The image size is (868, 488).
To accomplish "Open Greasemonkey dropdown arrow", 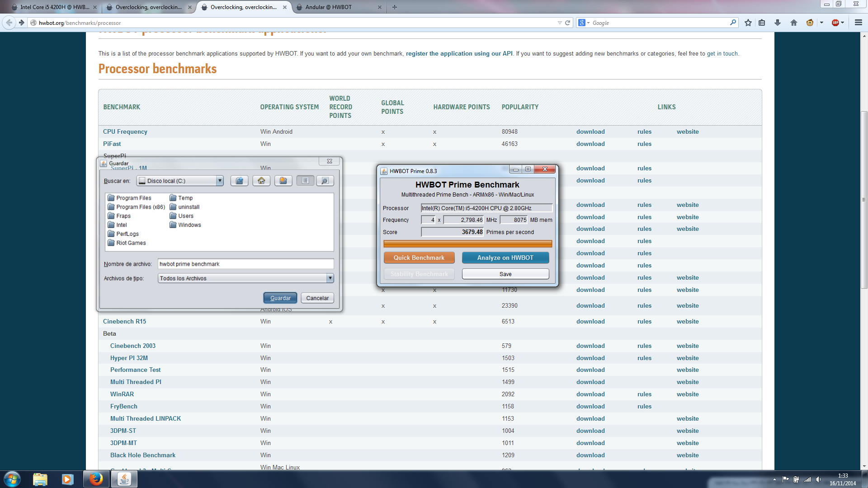I will [821, 23].
